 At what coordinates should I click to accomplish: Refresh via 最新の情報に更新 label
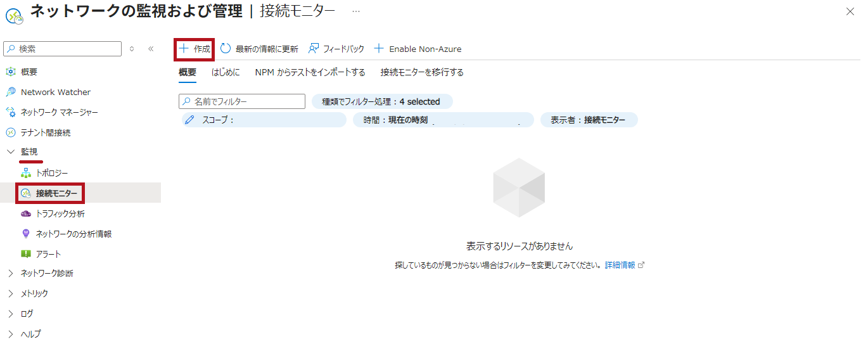[267, 49]
